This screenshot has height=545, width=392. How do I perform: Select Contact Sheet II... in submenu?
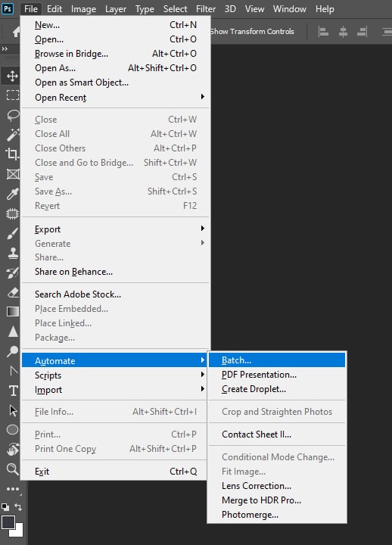277,434
